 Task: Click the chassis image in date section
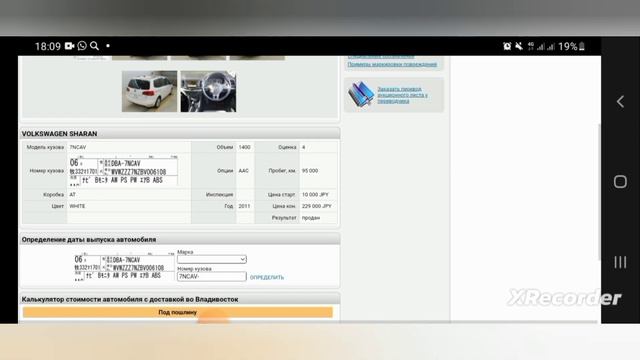pyautogui.click(x=124, y=267)
